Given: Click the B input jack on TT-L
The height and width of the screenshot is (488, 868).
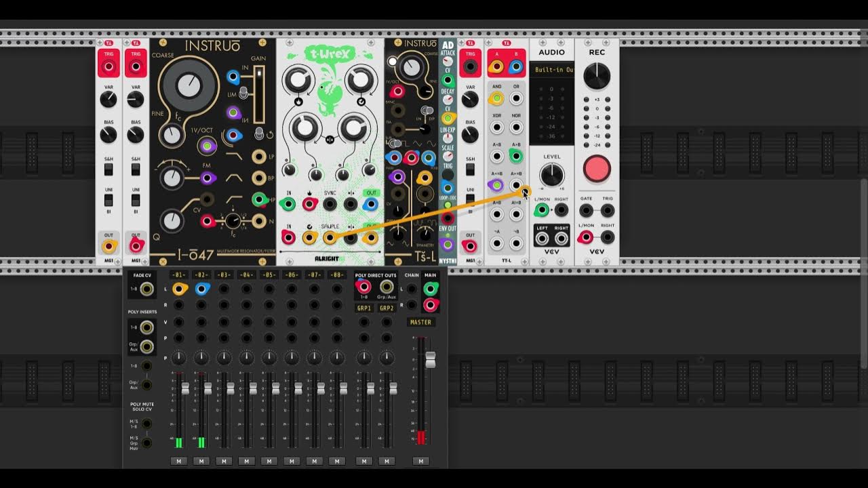Looking at the screenshot, I should (x=516, y=66).
